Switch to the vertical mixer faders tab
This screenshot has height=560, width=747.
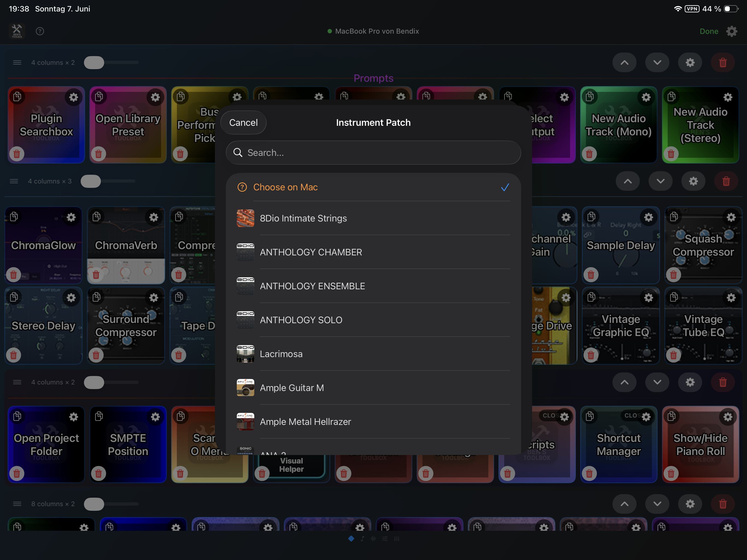point(397,539)
